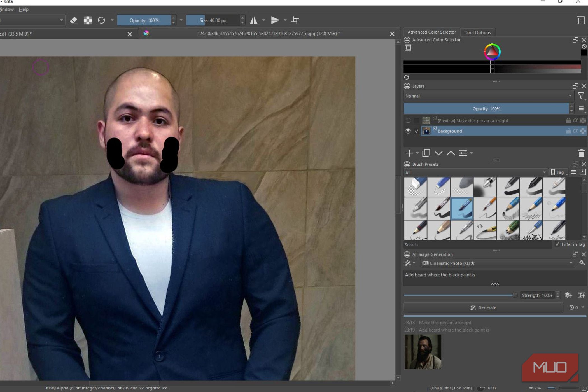Click the brush presets Search field
The width and height of the screenshot is (588, 392).
click(x=478, y=244)
